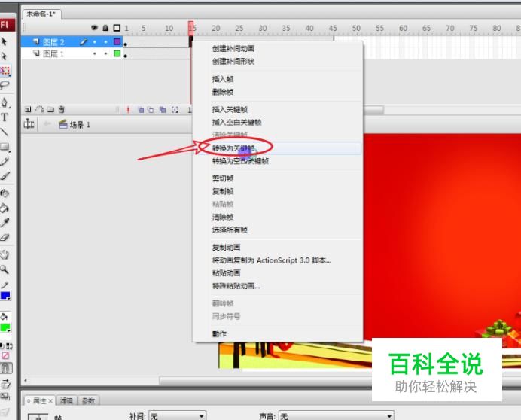
Task: Select the Line tool
Action: click(5, 132)
